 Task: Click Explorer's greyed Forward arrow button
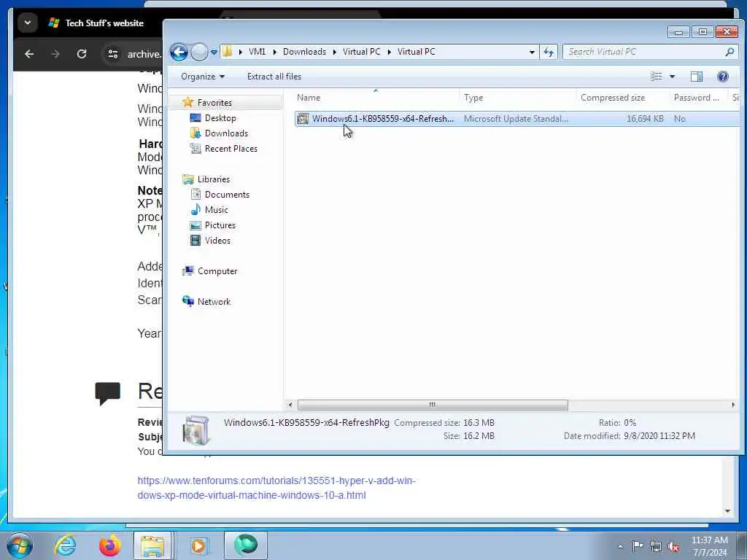click(x=199, y=52)
